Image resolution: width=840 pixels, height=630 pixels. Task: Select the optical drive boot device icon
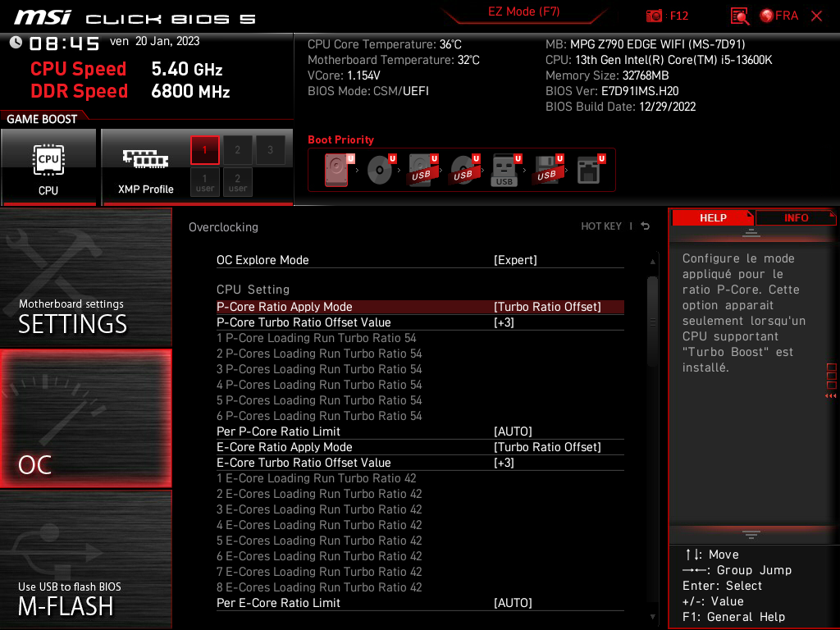click(x=381, y=170)
